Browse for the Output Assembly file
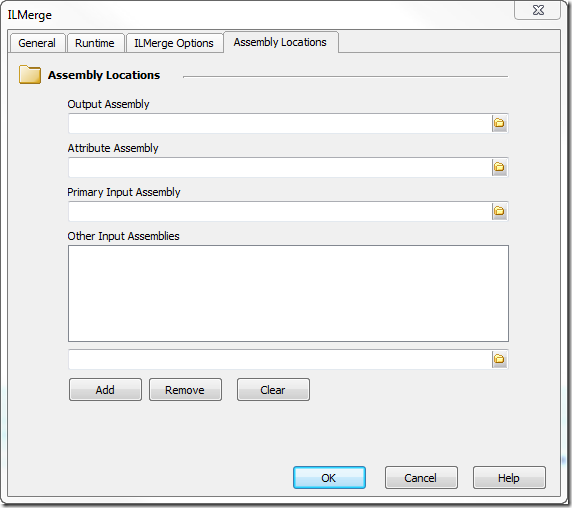572x508 pixels. point(499,123)
